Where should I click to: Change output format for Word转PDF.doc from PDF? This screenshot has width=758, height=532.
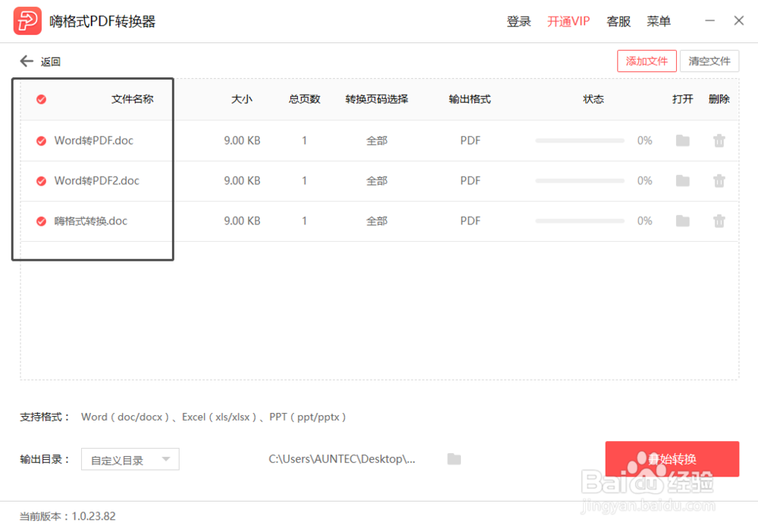[470, 140]
